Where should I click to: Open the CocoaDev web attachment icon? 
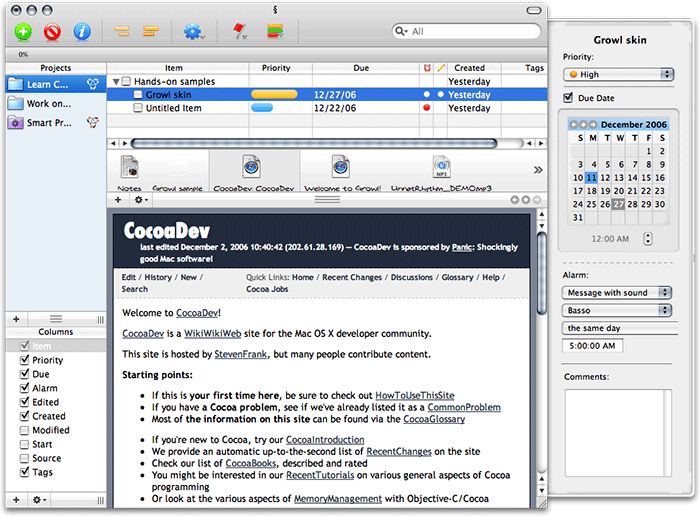251,166
